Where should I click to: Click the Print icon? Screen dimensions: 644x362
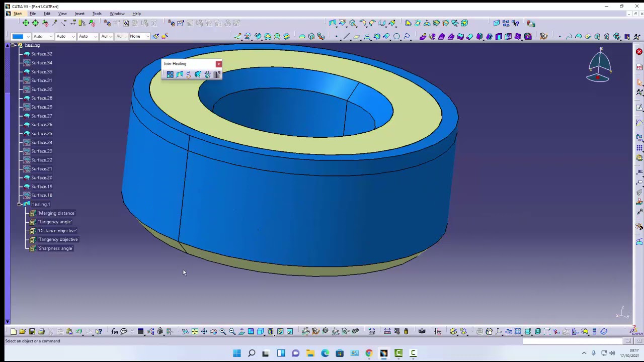[41, 331]
